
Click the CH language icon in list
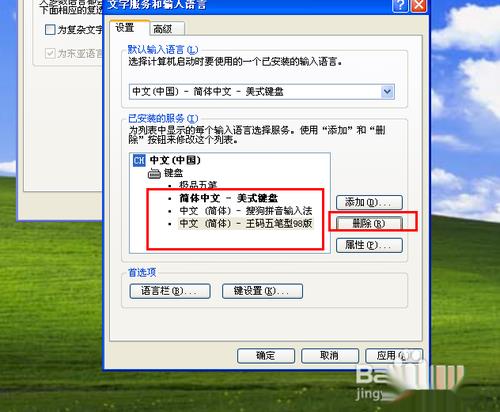coord(139,160)
